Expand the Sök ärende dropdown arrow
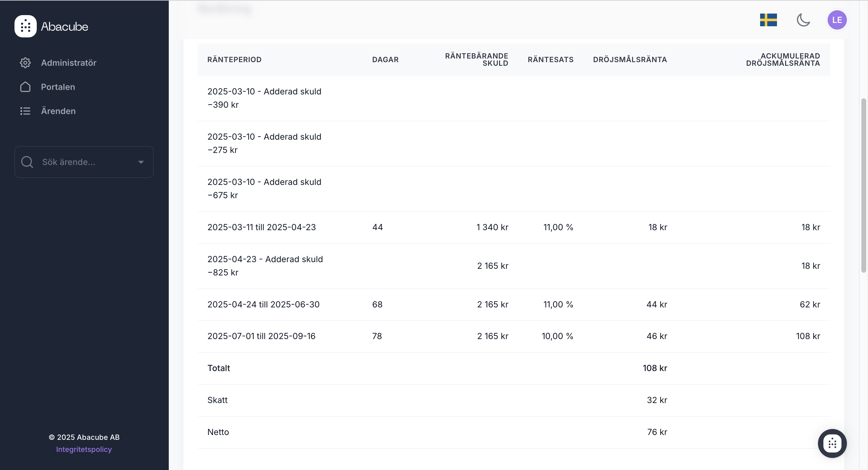The height and width of the screenshot is (470, 868). (x=141, y=162)
